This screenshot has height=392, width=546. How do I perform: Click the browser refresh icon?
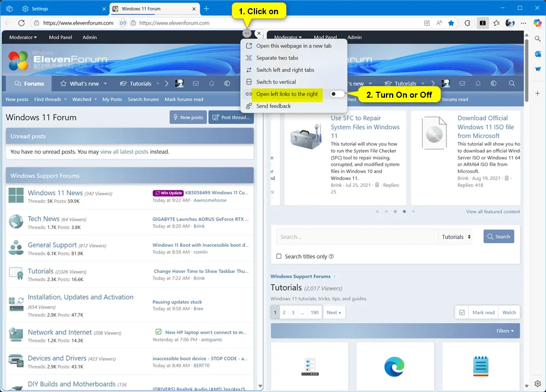(x=21, y=23)
